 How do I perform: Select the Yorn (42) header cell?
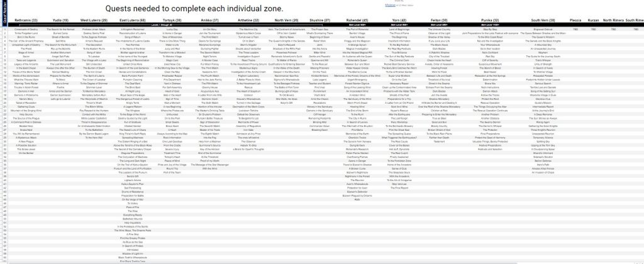pyautogui.click(x=399, y=20)
